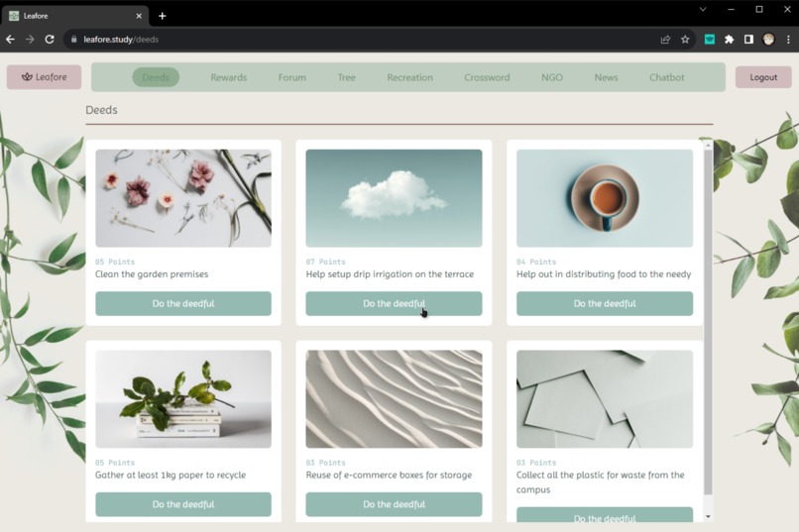
Task: Click the browser forward arrow
Action: 30,40
